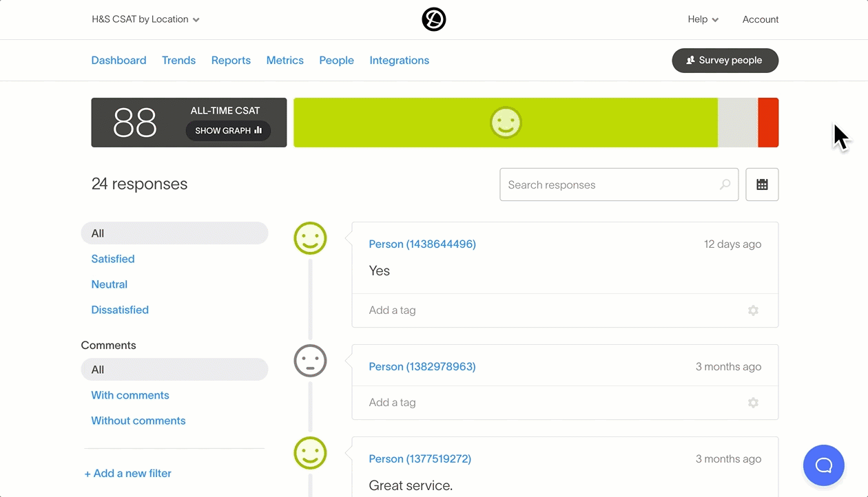868x497 pixels.
Task: Click the 24 responses heading
Action: (x=139, y=184)
